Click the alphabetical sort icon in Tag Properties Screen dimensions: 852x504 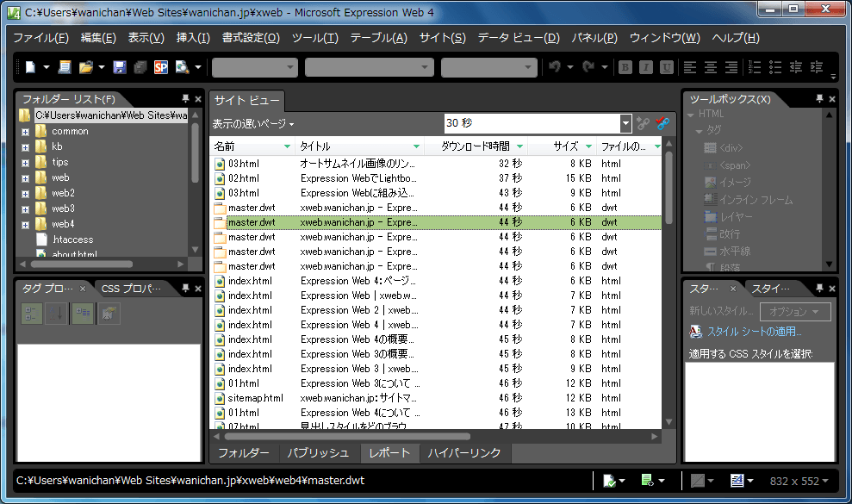(57, 314)
